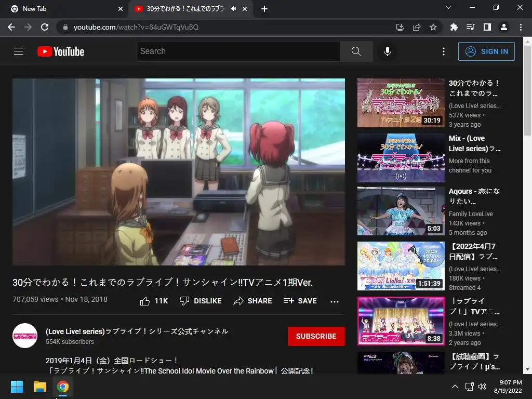Dislike the video
532x399 pixels.
201,301
